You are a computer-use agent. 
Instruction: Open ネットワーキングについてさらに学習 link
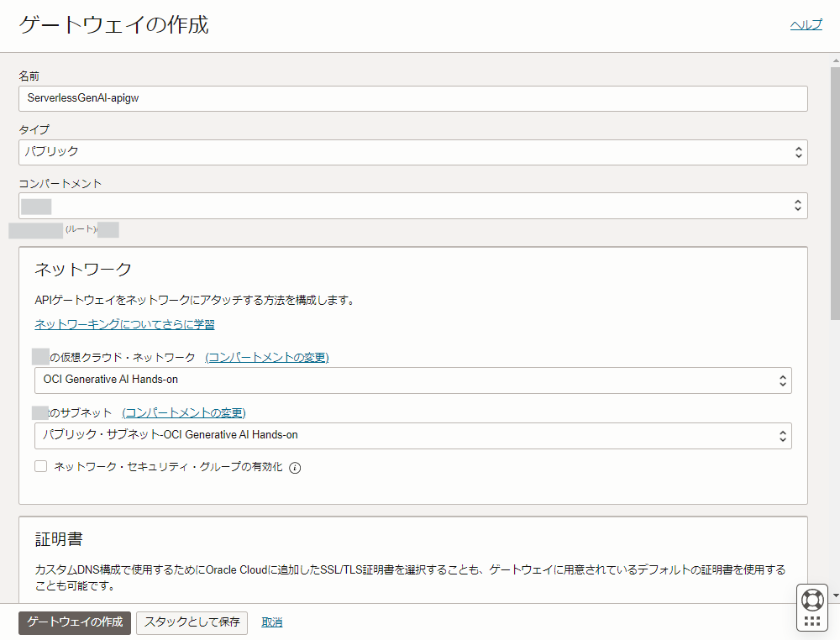[x=124, y=324]
